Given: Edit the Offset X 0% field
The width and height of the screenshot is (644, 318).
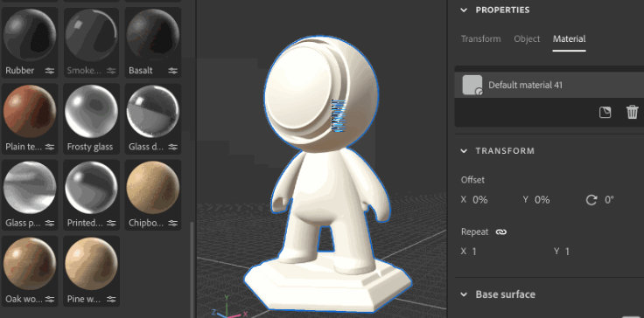Looking at the screenshot, I should coord(480,200).
